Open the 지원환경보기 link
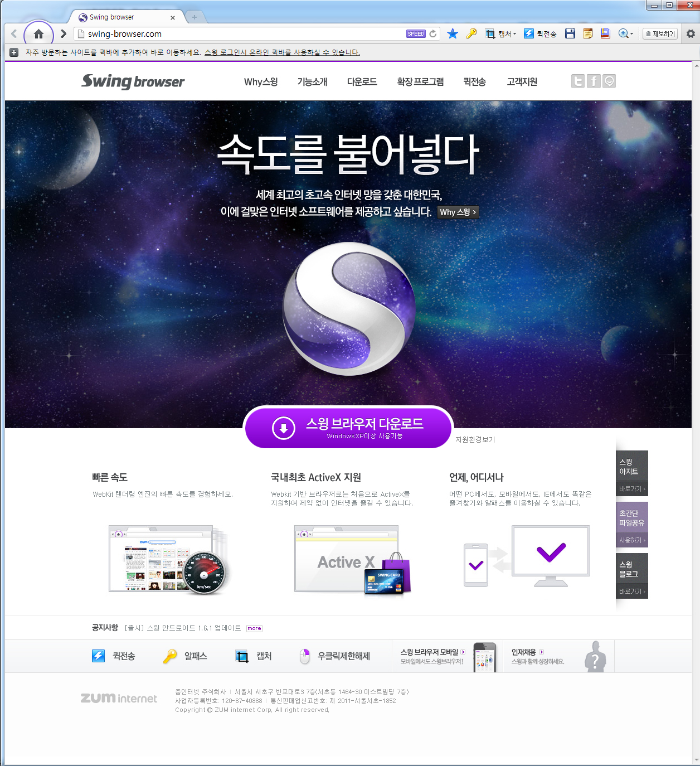Viewport: 700px width, 766px height. coord(475,440)
